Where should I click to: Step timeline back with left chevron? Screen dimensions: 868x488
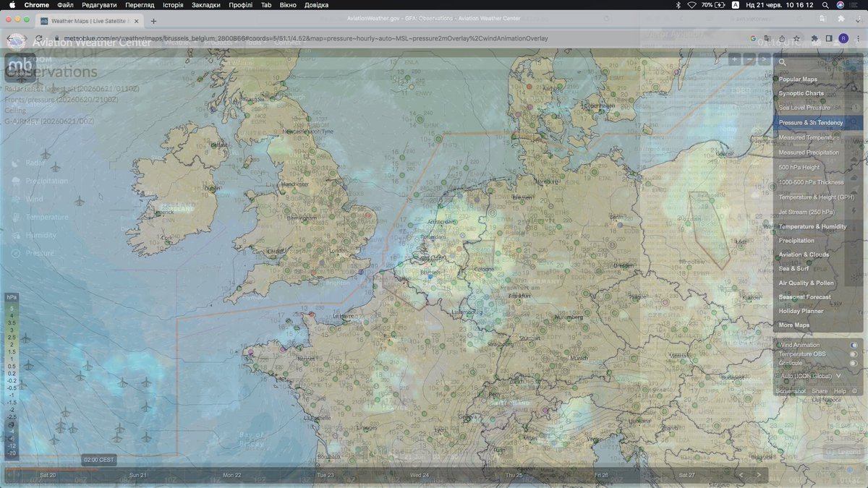(741, 475)
